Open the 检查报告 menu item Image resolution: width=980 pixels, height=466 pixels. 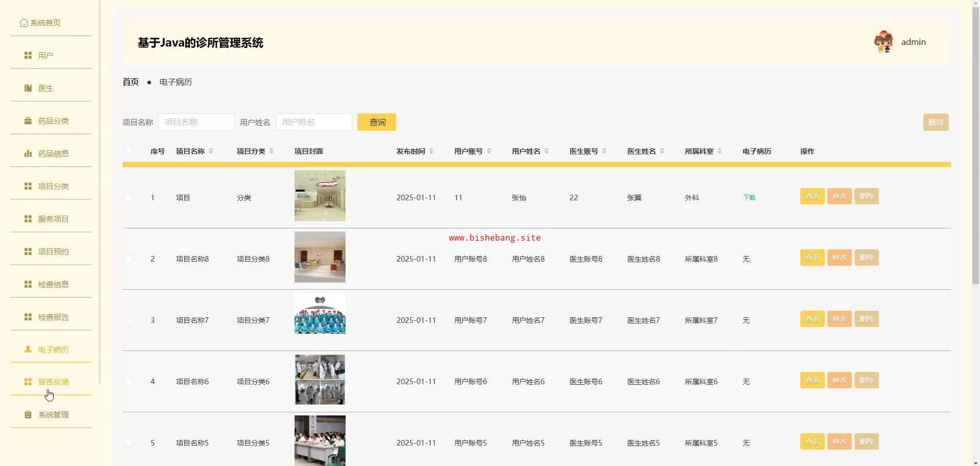(53, 317)
